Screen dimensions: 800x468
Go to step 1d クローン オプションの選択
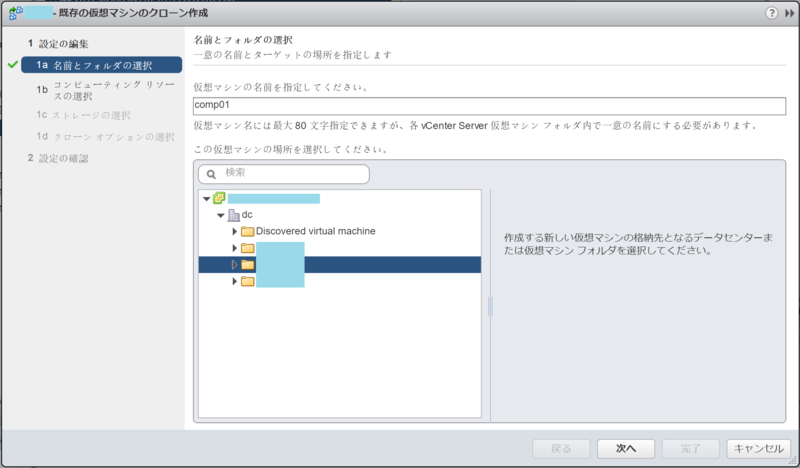tap(105, 137)
